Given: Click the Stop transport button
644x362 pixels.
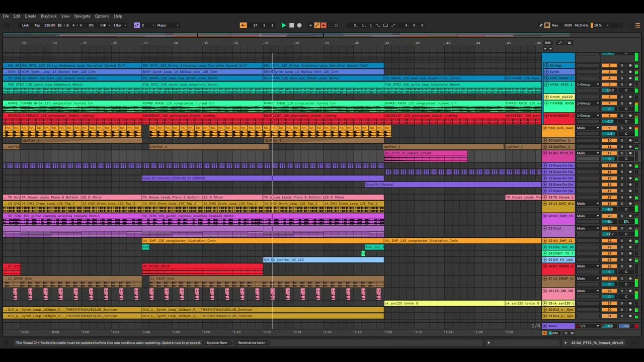Looking at the screenshot, I should 291,25.
